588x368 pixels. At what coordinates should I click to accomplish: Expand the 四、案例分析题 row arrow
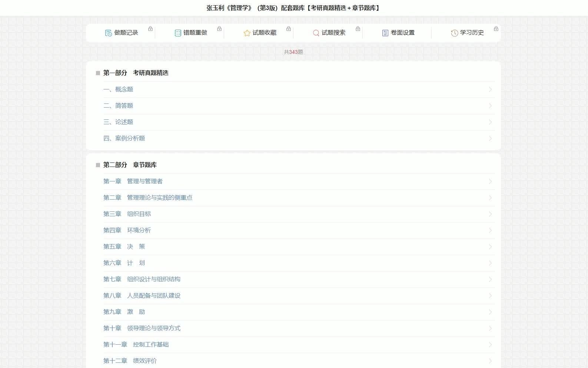coord(490,138)
